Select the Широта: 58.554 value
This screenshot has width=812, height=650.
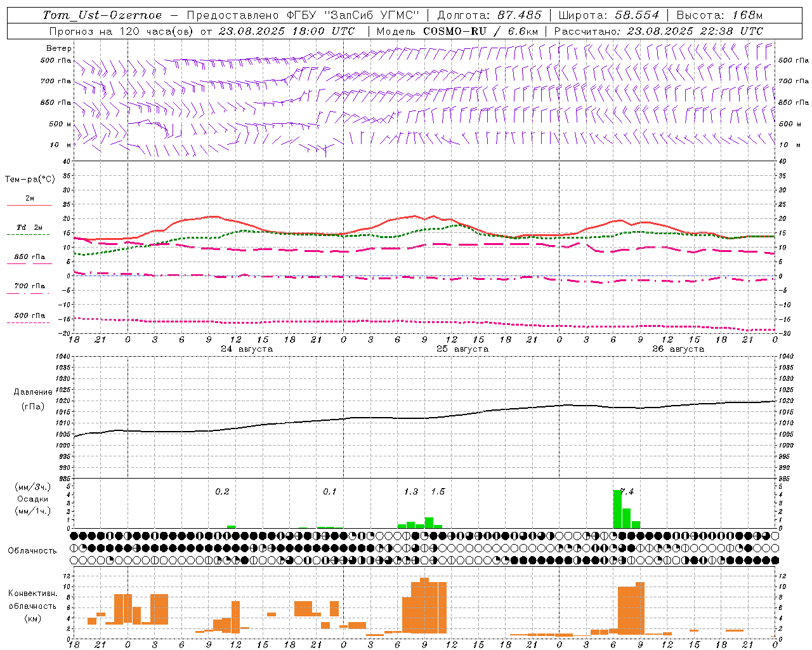(608, 15)
